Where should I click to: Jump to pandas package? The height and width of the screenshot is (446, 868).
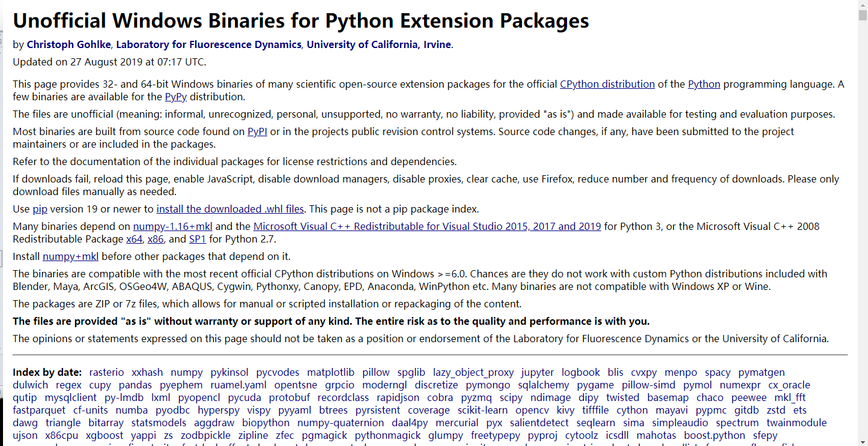(x=135, y=385)
